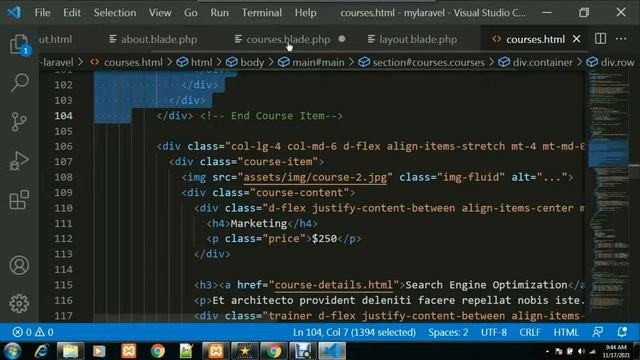The width and height of the screenshot is (640, 360).
Task: Show hidden system tray icons
Action: [547, 351]
